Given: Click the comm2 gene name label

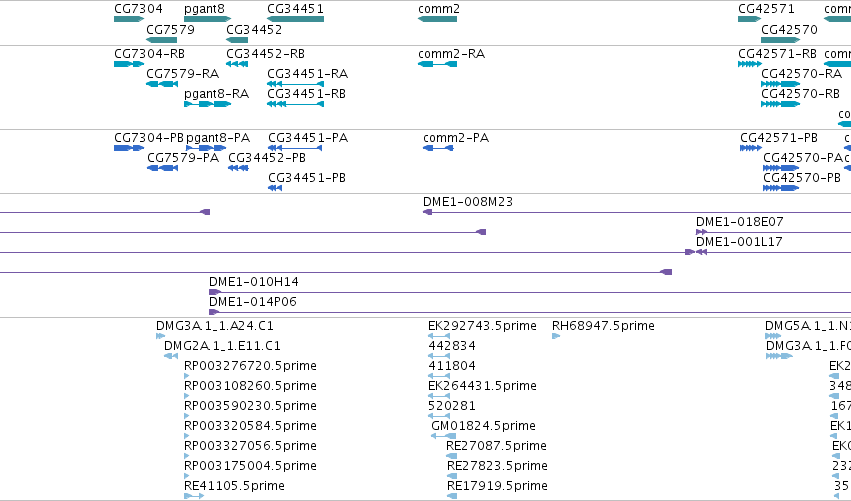Looking at the screenshot, I should pos(439,9).
